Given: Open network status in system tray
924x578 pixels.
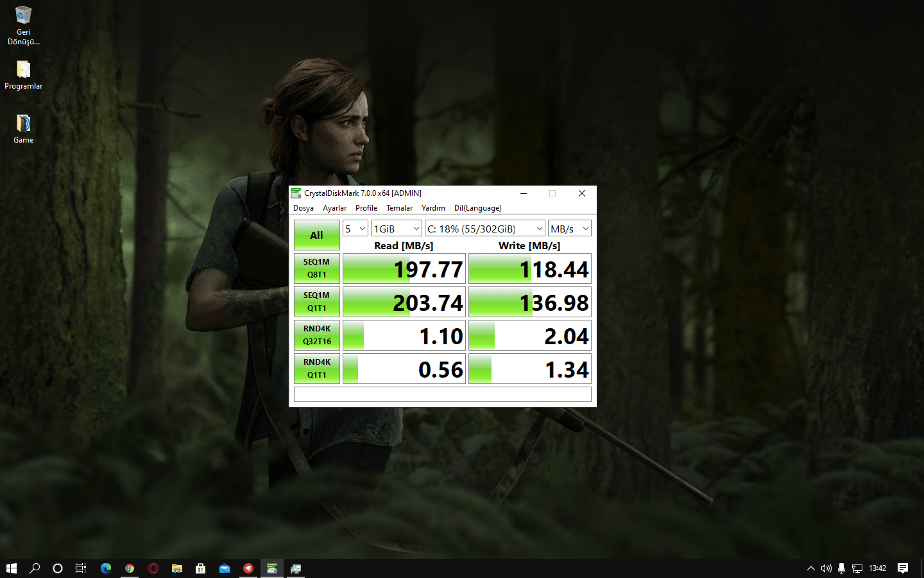Looking at the screenshot, I should coord(857,568).
